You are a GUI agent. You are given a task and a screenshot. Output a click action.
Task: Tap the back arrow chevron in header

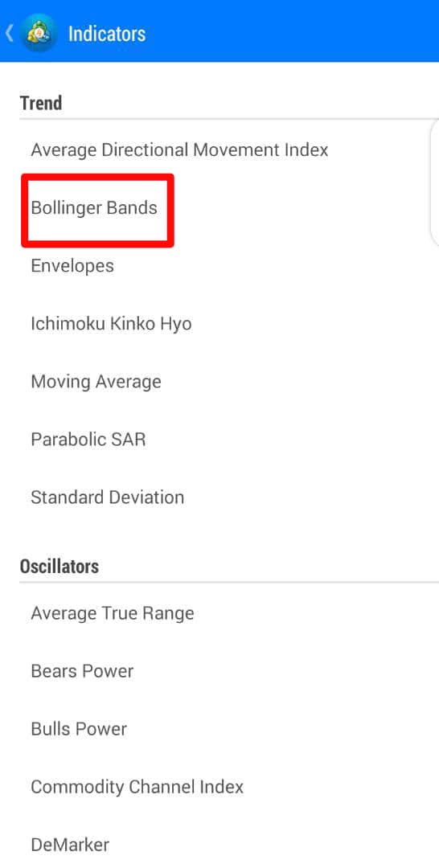coord(9,33)
